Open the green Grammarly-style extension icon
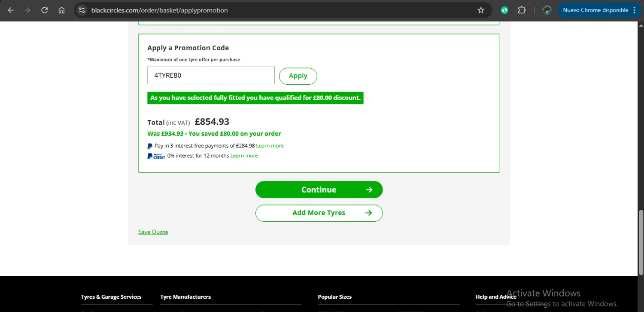Screen dimensions: 644x312 tap(504, 10)
